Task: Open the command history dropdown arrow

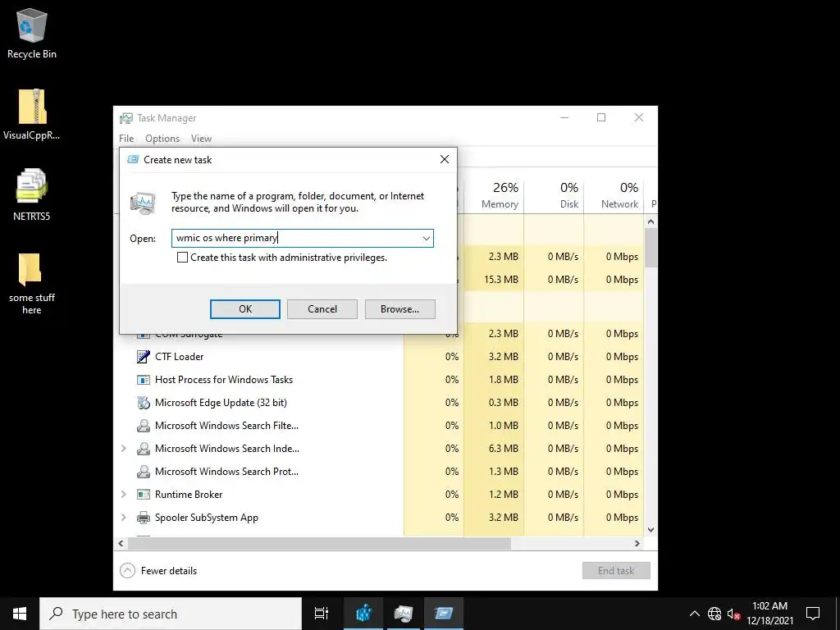Action: point(427,239)
